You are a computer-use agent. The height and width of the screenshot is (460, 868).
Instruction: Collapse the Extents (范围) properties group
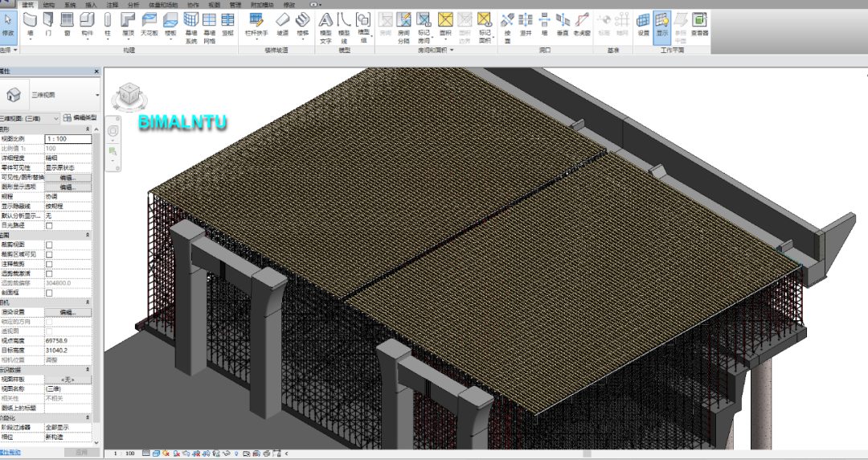pos(88,235)
